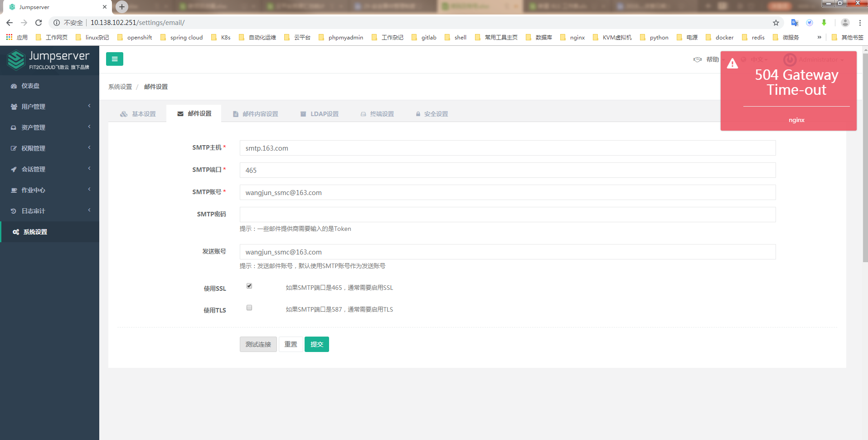Expand the 日志审计 sidebar menu
This screenshot has height=440, width=868.
(50, 211)
